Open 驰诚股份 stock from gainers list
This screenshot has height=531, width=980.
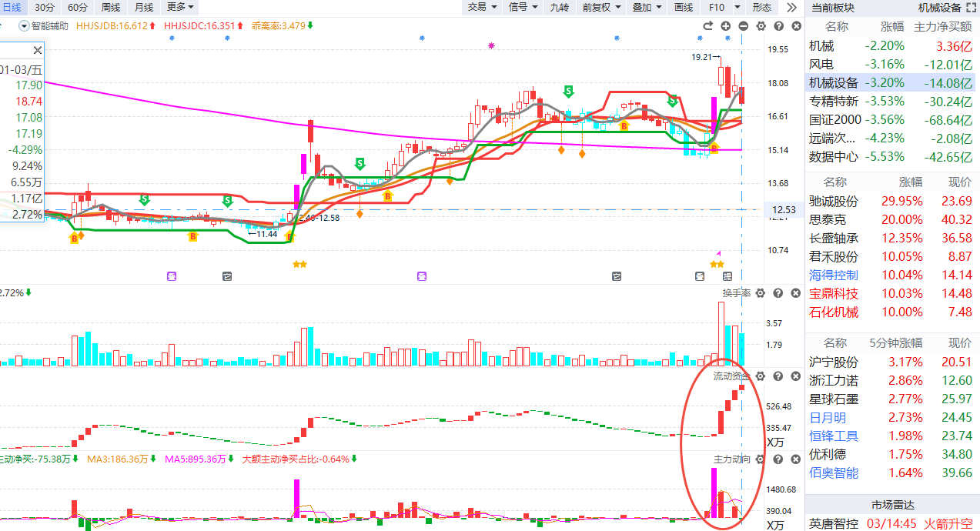coord(834,202)
